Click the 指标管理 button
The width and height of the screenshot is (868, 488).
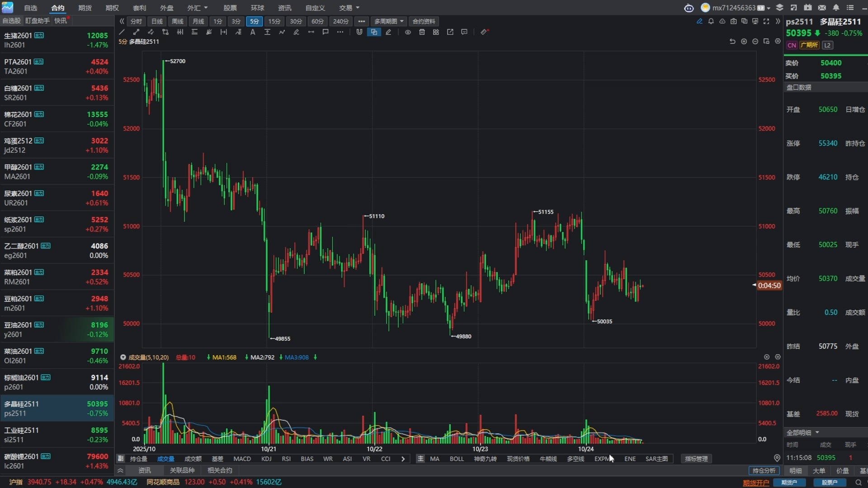696,459
